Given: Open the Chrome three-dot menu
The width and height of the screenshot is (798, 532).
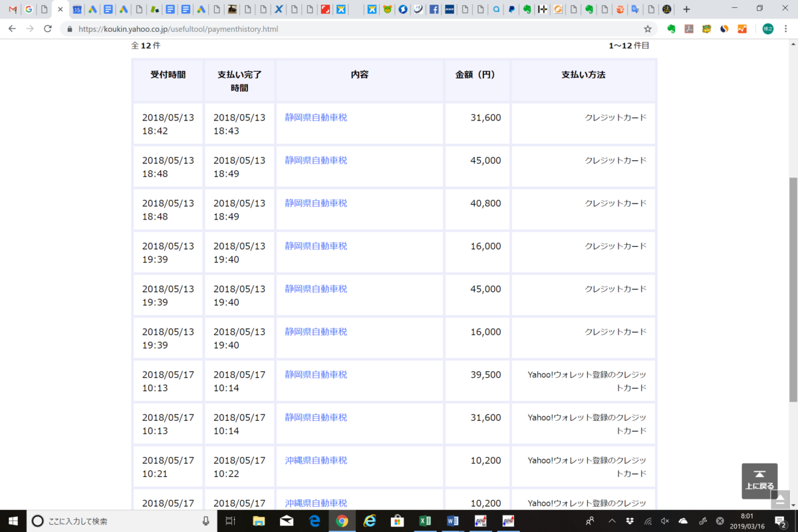Looking at the screenshot, I should coord(787,29).
